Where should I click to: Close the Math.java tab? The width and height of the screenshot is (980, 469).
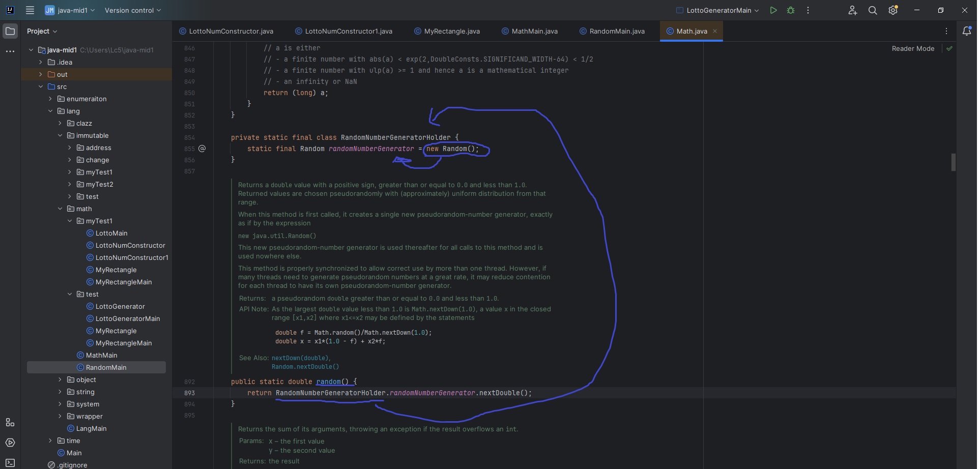pyautogui.click(x=715, y=31)
